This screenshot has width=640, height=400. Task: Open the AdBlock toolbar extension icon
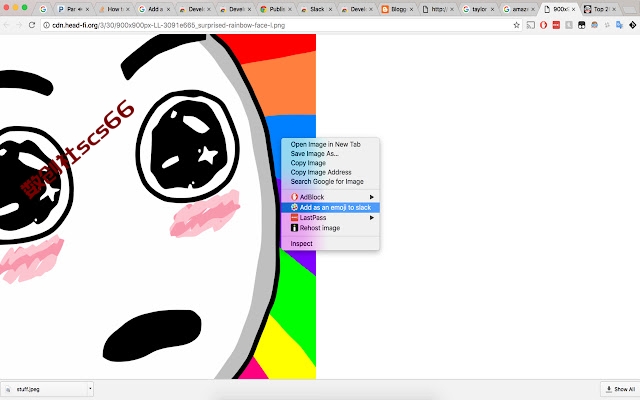(543, 25)
